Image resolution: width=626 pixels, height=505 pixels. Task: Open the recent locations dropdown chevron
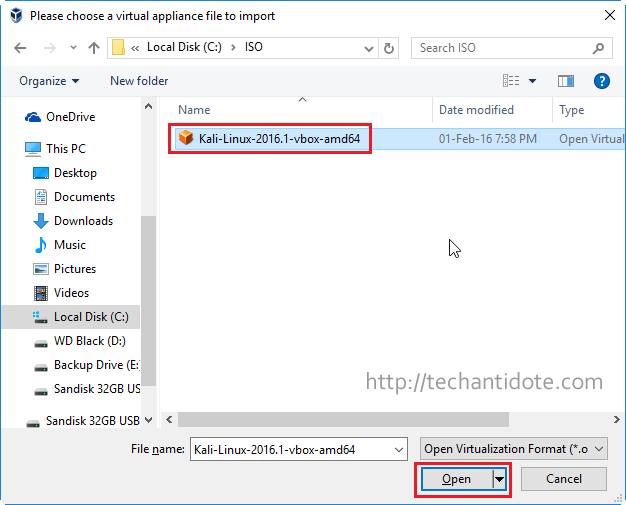coord(73,48)
